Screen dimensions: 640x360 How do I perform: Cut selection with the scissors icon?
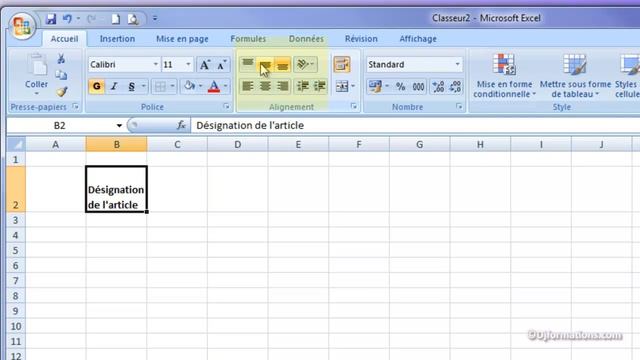(x=61, y=59)
